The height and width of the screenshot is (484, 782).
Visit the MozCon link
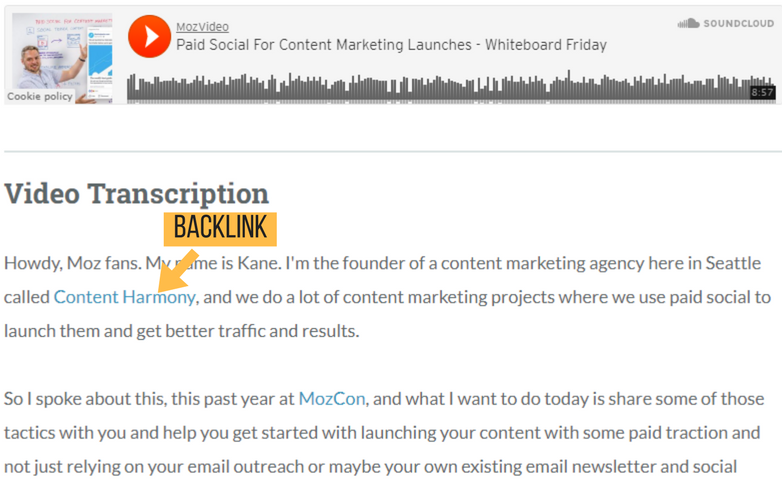click(x=333, y=399)
